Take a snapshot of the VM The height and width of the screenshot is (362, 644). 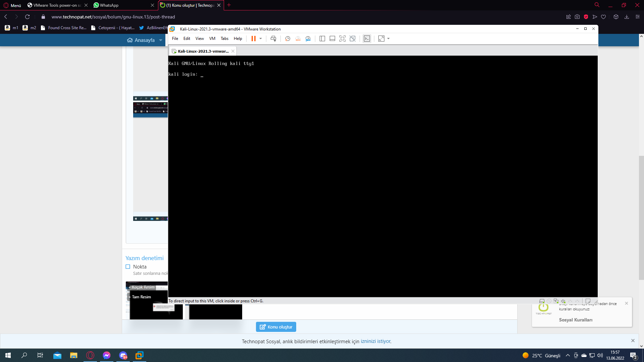[287, 39]
